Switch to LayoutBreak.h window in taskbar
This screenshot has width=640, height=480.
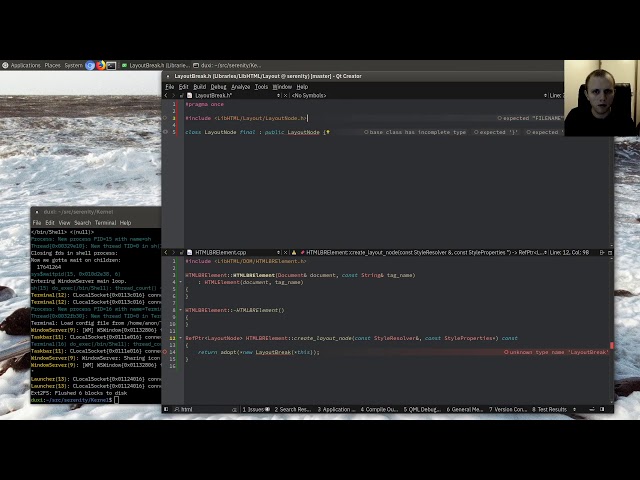click(156, 65)
